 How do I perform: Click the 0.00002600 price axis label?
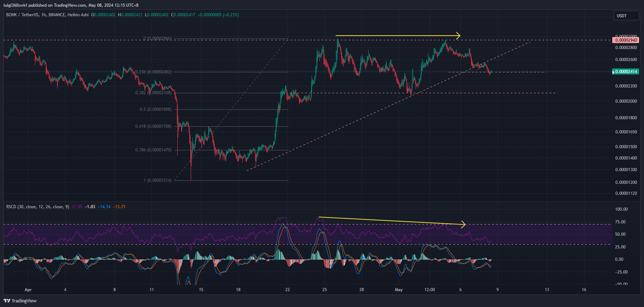(626, 60)
